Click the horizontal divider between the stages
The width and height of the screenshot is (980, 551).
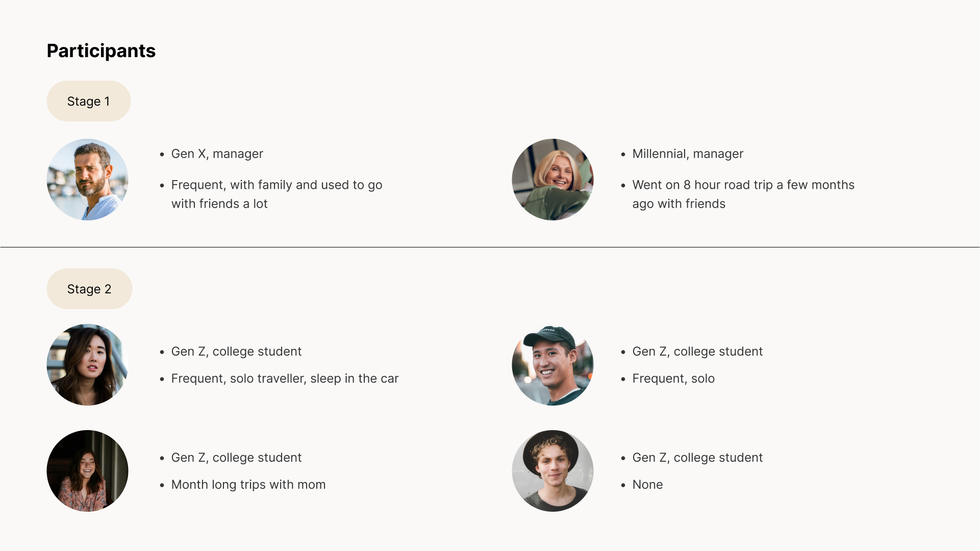pos(490,247)
